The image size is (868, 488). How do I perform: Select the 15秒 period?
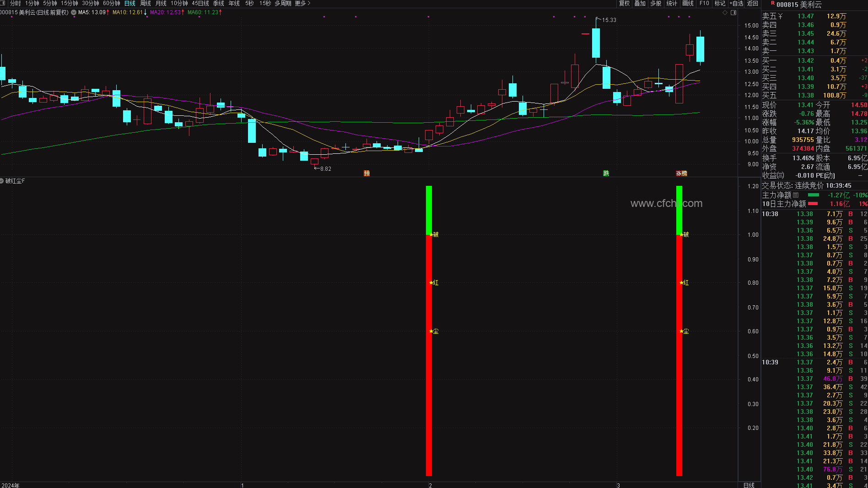(265, 3)
